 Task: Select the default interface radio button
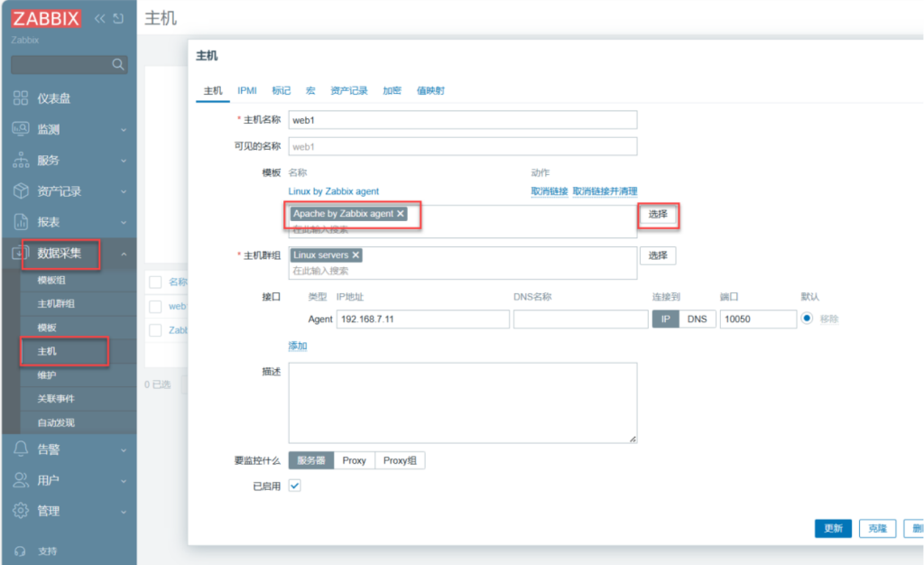tap(807, 319)
